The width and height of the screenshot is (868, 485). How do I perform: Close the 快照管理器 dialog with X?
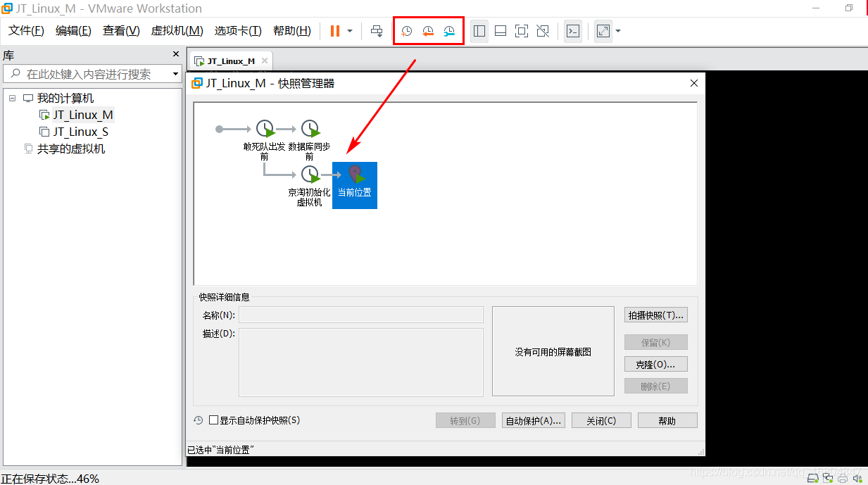(694, 83)
